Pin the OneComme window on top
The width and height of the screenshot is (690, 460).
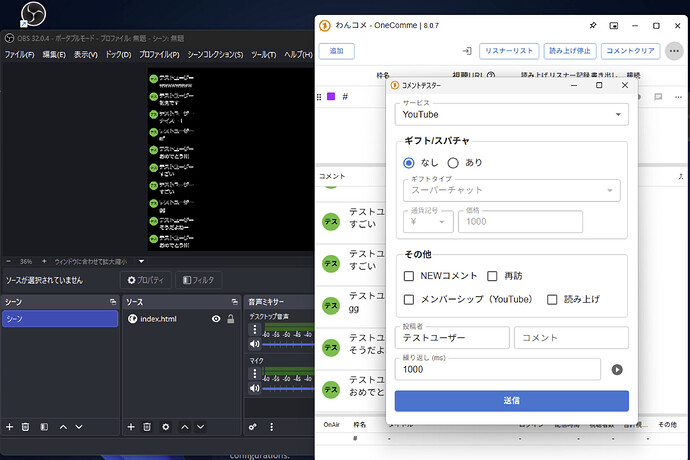[x=593, y=25]
